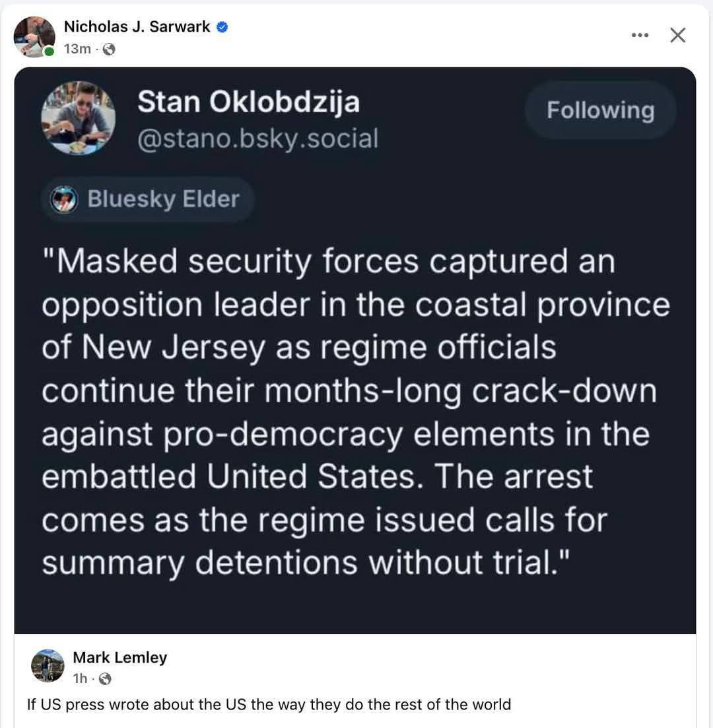Click the Stan Oklobdzija display name
The image size is (713, 728).
pos(249,102)
